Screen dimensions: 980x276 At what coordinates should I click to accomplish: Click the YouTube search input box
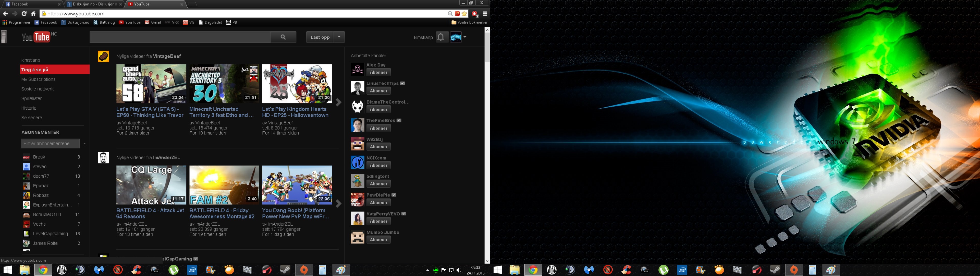click(180, 37)
